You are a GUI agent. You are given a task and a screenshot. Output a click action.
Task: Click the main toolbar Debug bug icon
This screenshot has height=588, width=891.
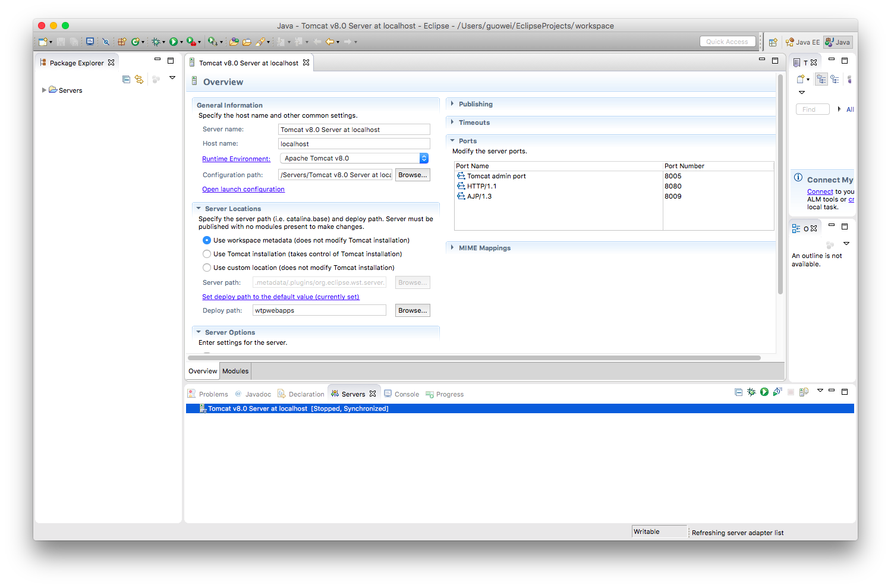pos(156,42)
